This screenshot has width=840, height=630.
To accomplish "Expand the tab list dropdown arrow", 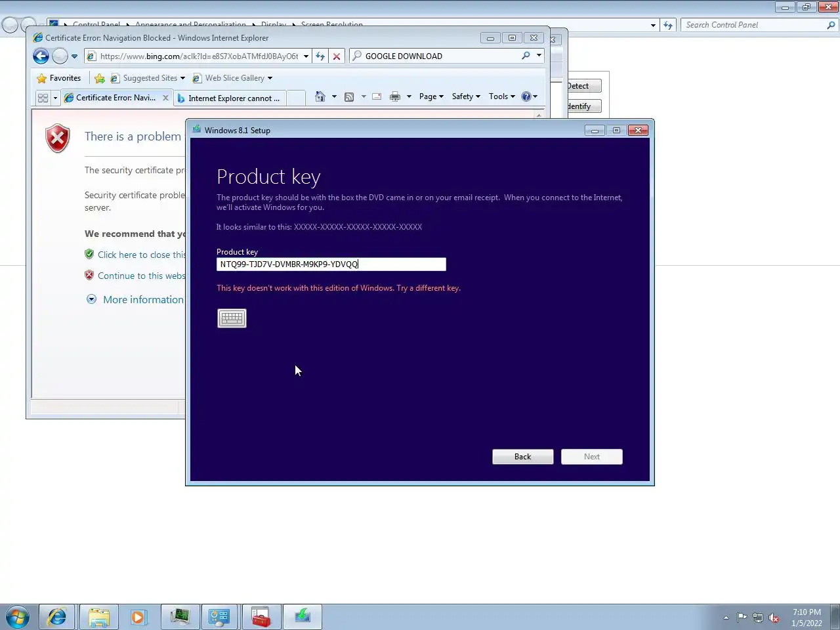I will coord(55,98).
